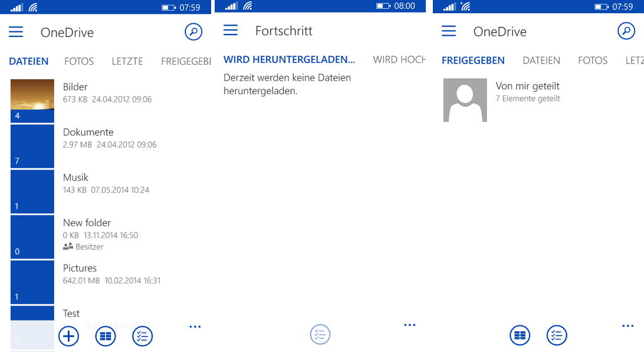The width and height of the screenshot is (644, 352).
Task: Tap the add (plus) button
Action: [x=68, y=336]
